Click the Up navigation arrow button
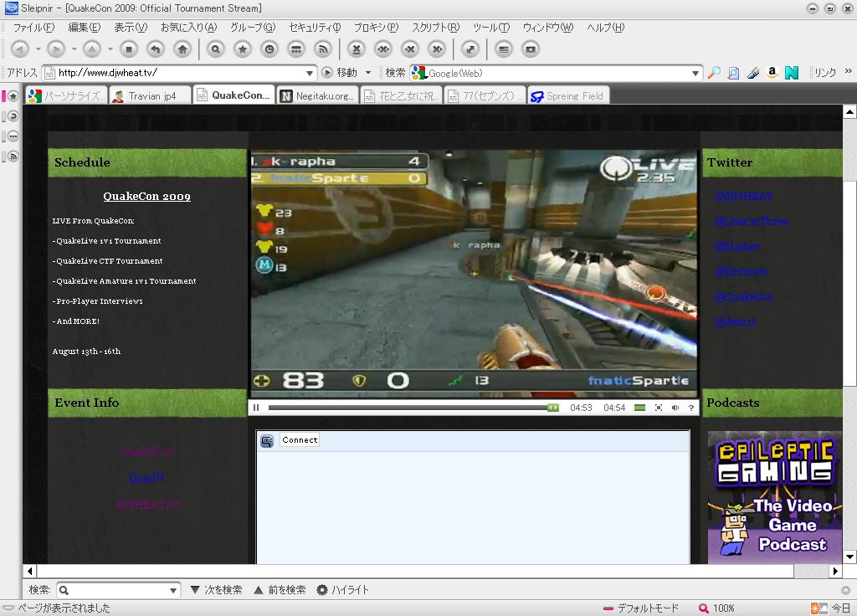The width and height of the screenshot is (857, 616). click(92, 49)
